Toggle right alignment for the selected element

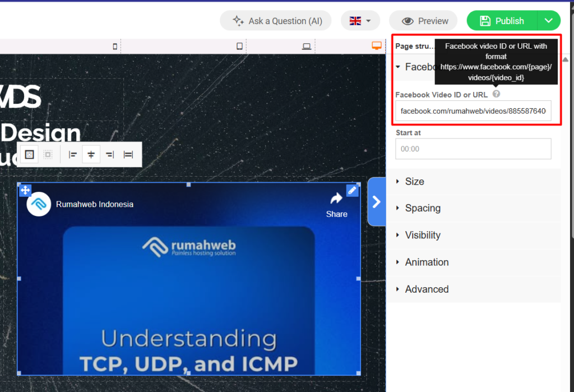[109, 154]
